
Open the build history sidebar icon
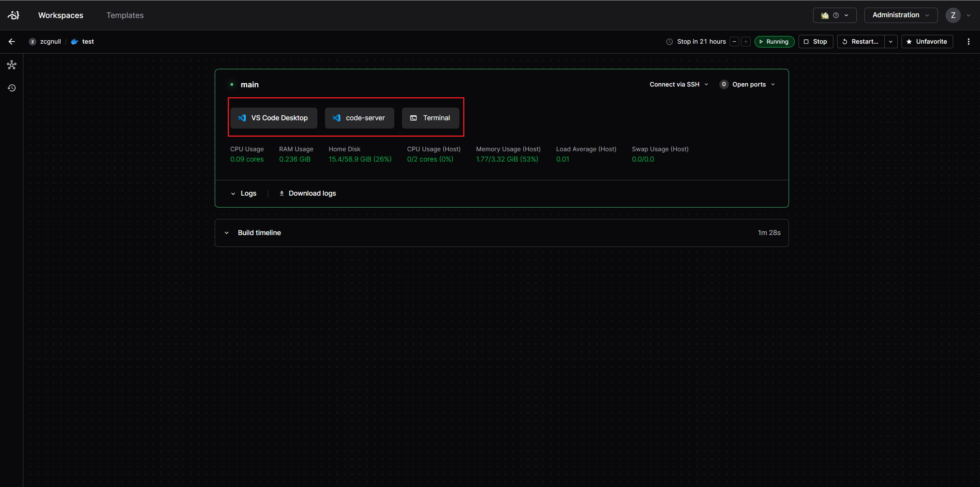point(12,88)
